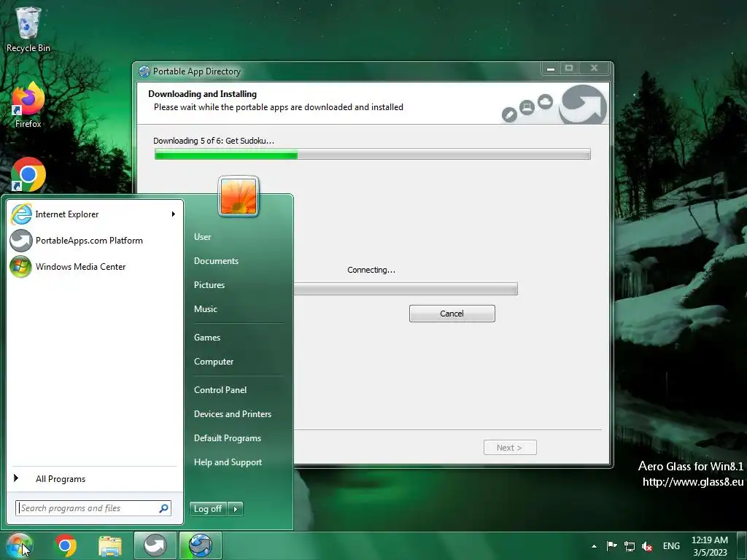Screen dimensions: 747x560
Task: Click the muted volume tray icon
Action: pyautogui.click(x=647, y=546)
